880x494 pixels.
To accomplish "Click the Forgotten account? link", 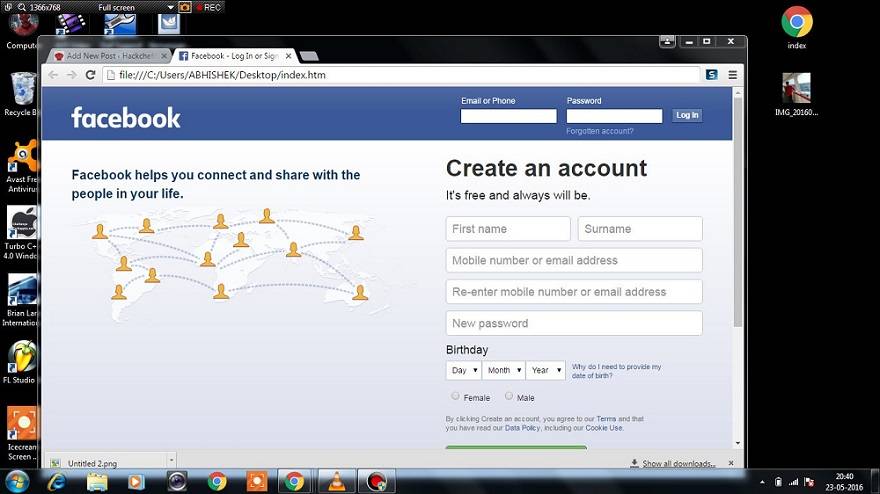I will (599, 131).
